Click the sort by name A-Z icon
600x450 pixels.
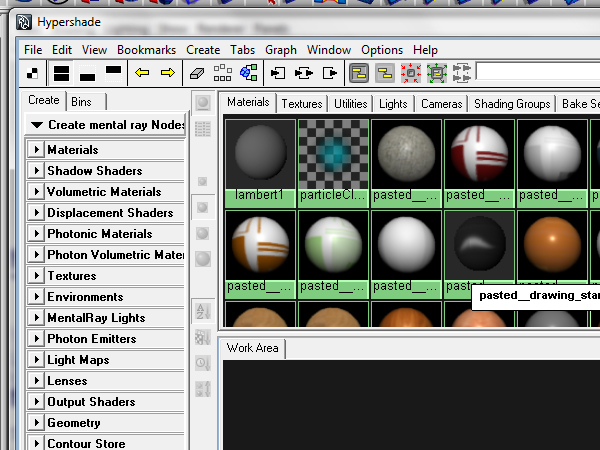pos(203,311)
